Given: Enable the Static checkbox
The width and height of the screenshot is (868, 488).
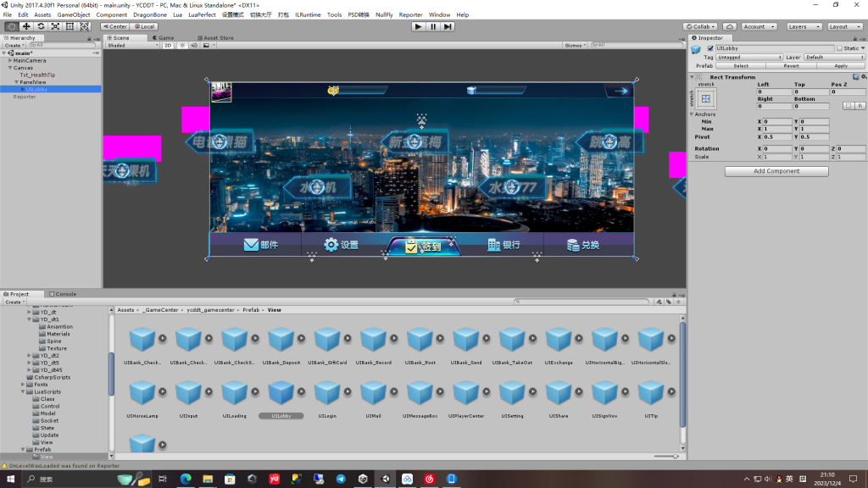Looking at the screenshot, I should [x=839, y=48].
